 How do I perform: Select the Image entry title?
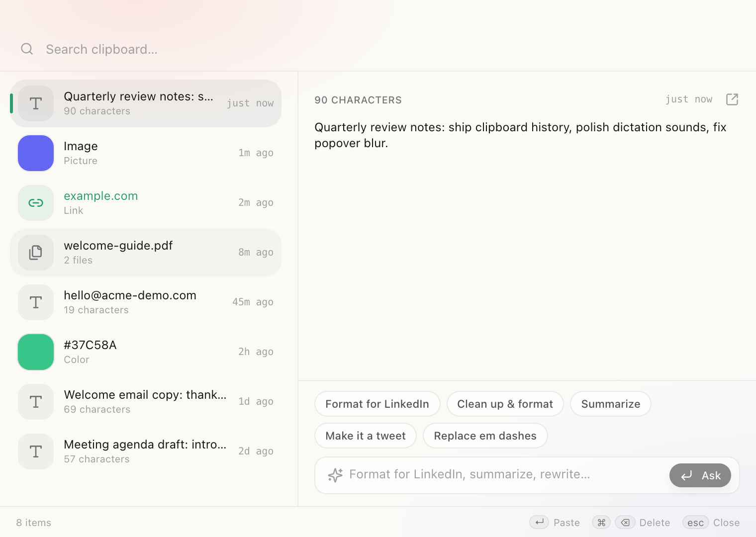coord(81,146)
